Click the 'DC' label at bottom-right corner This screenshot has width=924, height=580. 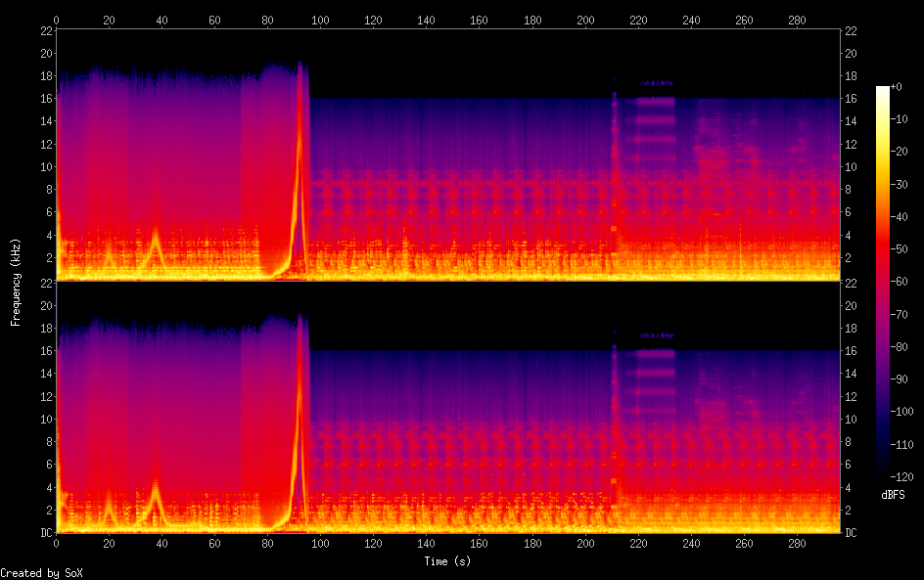(852, 533)
